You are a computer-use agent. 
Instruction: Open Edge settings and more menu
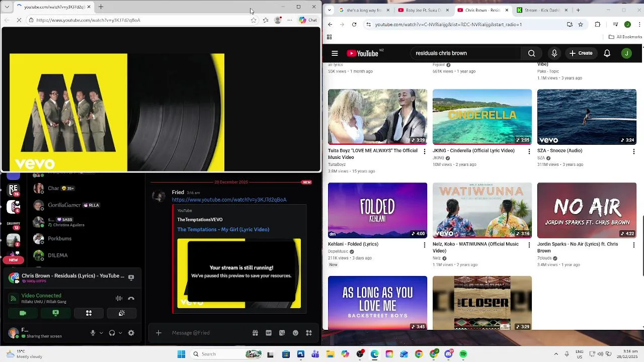click(x=290, y=20)
